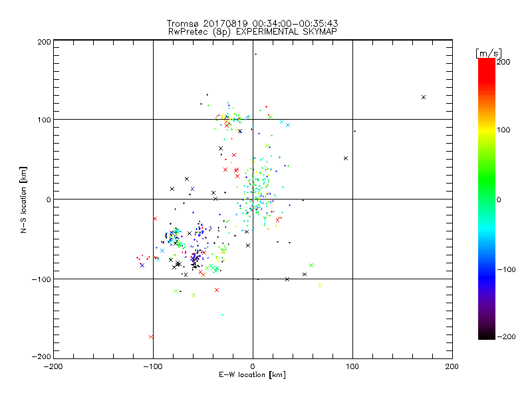This screenshot has width=532, height=399.
Task: Click the colorbar label "-200"
Action: (x=507, y=336)
